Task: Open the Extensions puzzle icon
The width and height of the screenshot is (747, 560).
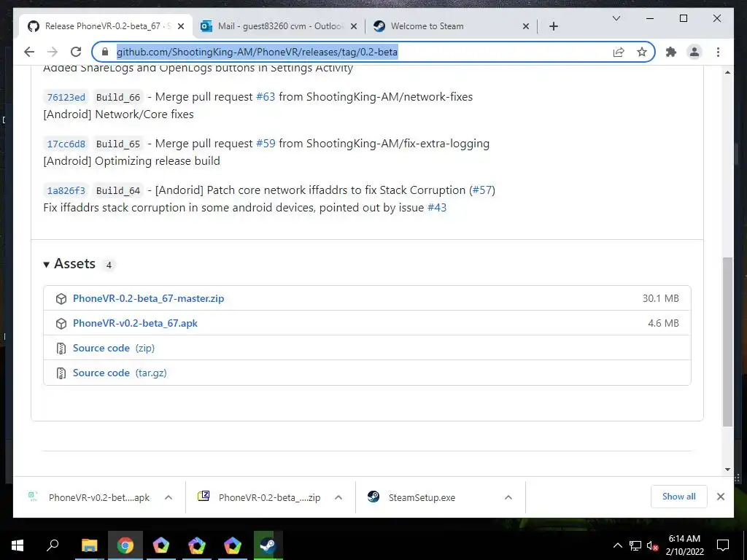Action: (671, 52)
